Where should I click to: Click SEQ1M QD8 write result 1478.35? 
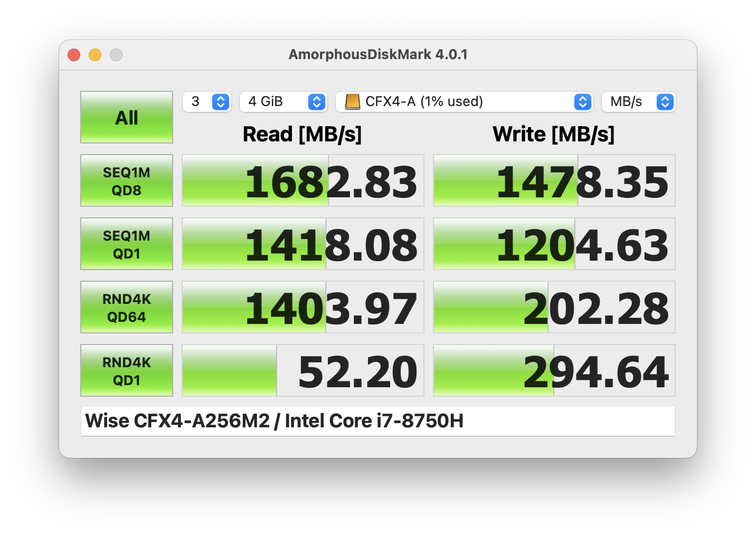(554, 180)
